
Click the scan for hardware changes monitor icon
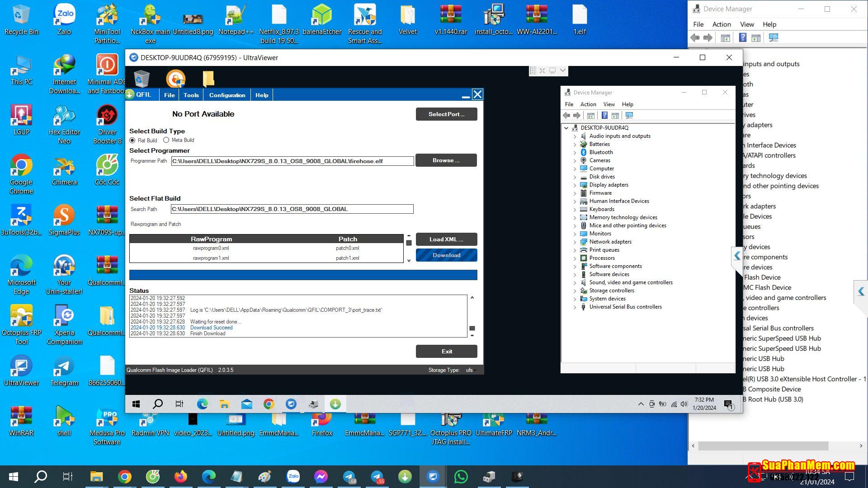[629, 116]
